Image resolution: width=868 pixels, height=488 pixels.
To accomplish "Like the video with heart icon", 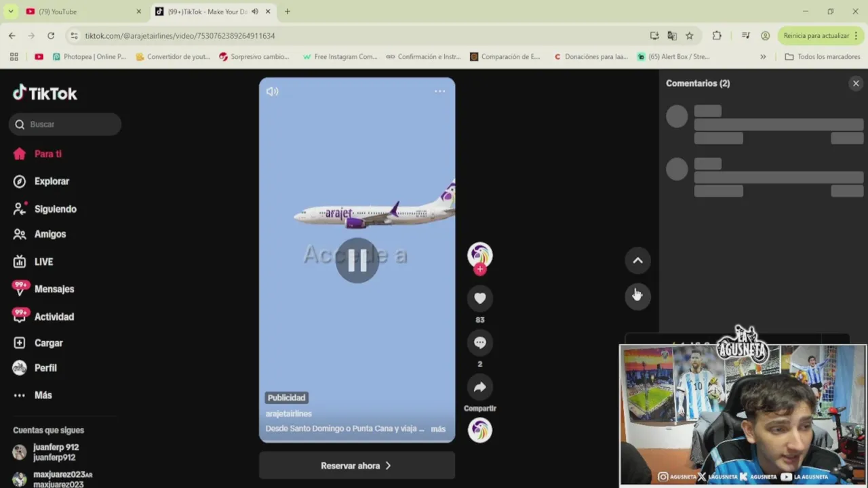I will (x=480, y=298).
